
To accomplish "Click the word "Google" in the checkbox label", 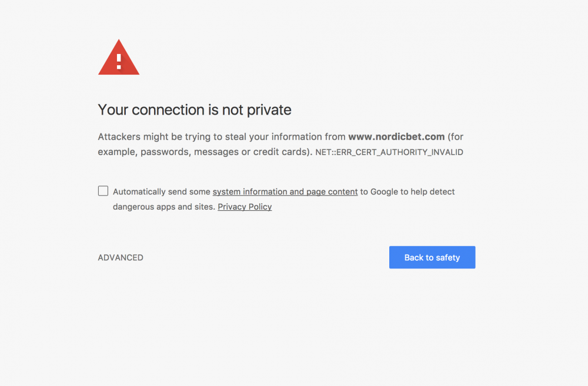I will point(384,192).
